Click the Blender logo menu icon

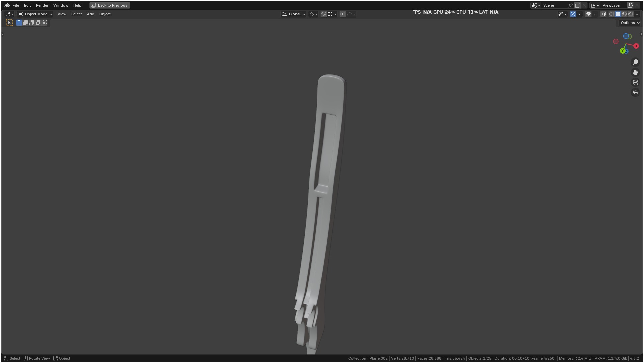click(7, 5)
